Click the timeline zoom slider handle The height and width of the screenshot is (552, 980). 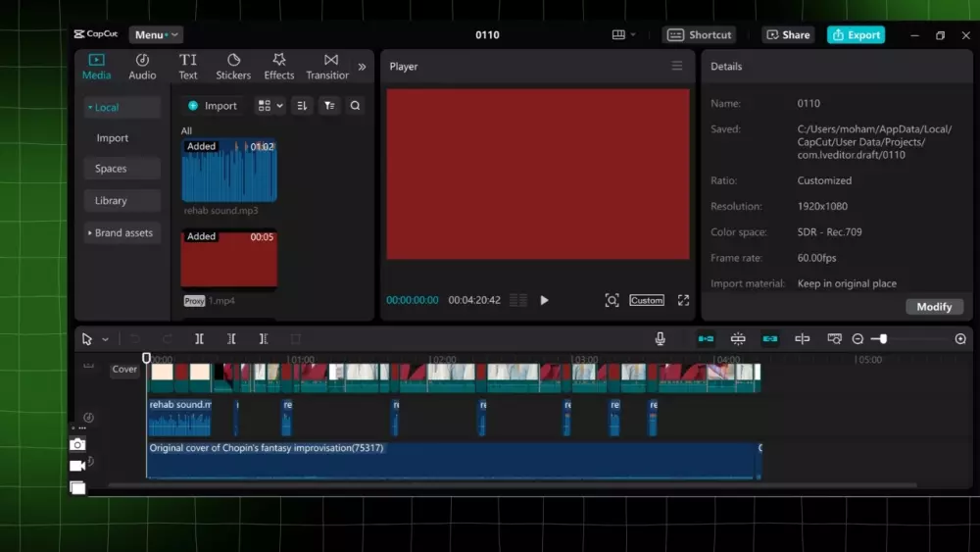click(x=883, y=338)
